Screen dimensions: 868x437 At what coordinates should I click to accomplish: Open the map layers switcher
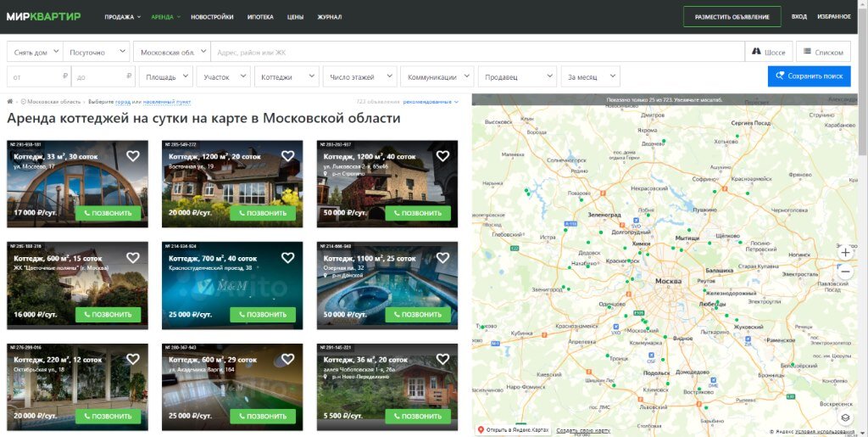[x=845, y=417]
